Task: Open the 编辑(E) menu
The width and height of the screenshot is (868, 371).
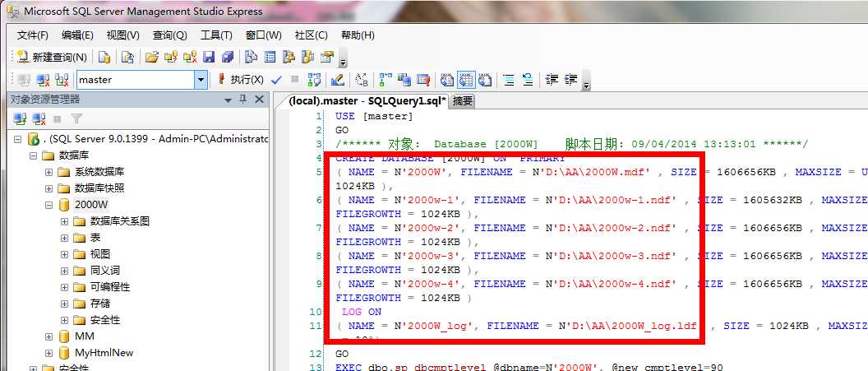Action: 77,35
